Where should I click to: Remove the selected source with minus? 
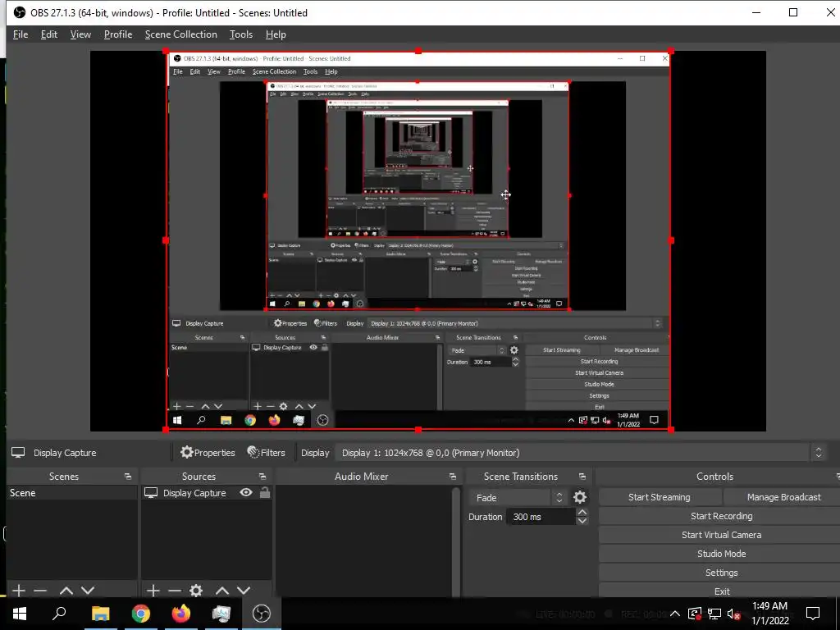click(x=175, y=591)
